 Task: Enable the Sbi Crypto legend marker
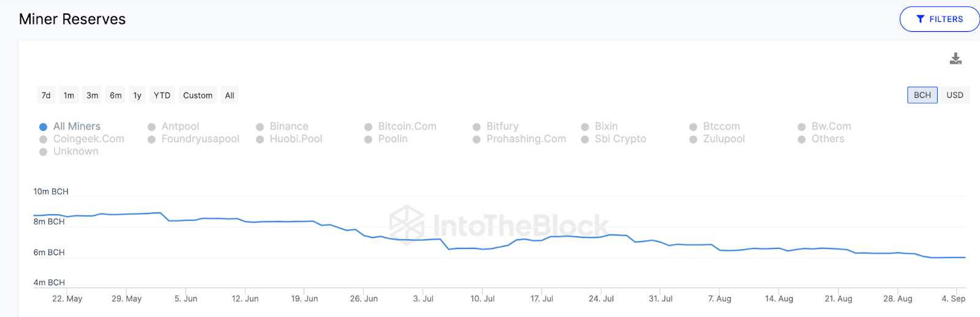click(x=586, y=140)
